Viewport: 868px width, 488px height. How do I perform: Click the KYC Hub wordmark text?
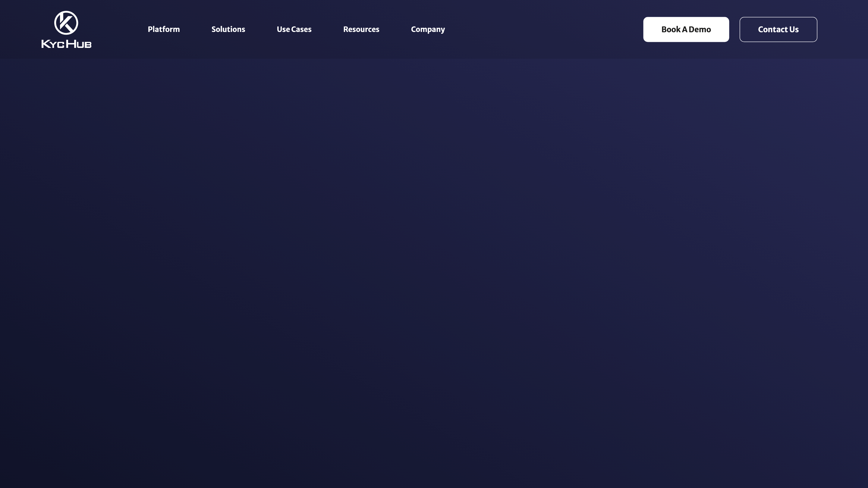point(66,44)
